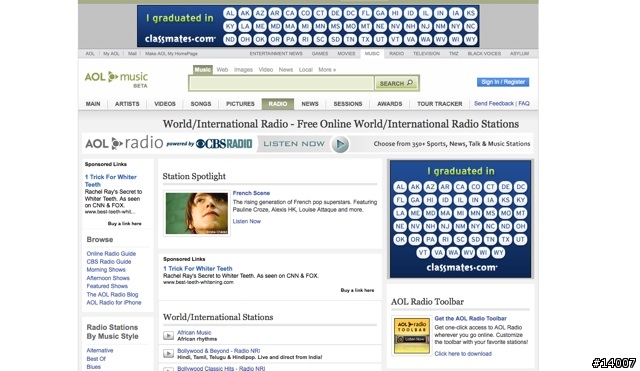Click into the music search field
Screen dimensions: 640x371
click(282, 83)
